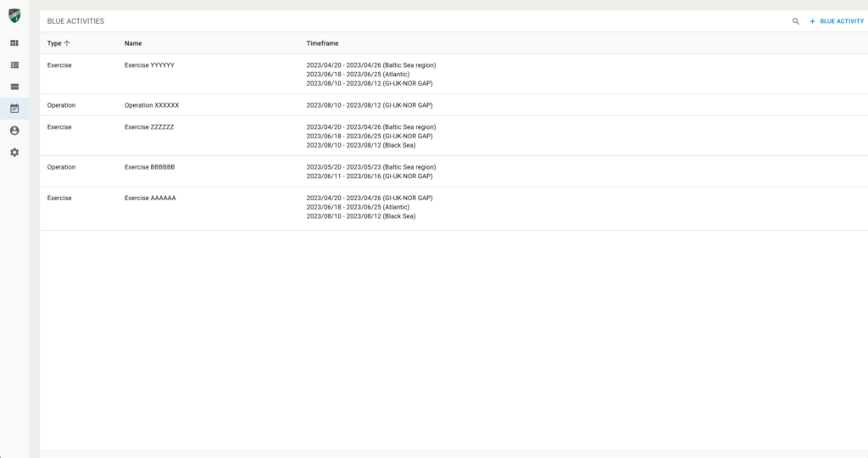Click the shield logo in sidebar
868x458 pixels.
[x=14, y=16]
